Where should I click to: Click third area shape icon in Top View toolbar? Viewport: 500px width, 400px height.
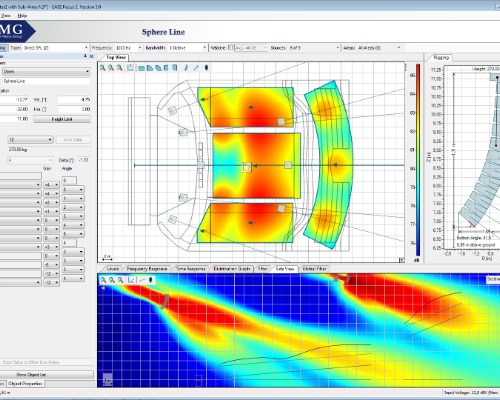click(158, 68)
